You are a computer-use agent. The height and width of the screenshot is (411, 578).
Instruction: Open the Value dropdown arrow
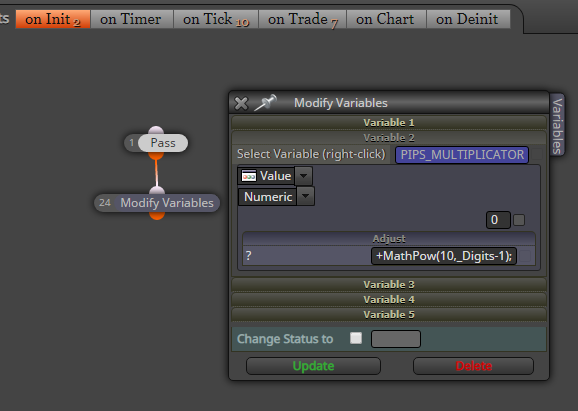pyautogui.click(x=304, y=176)
